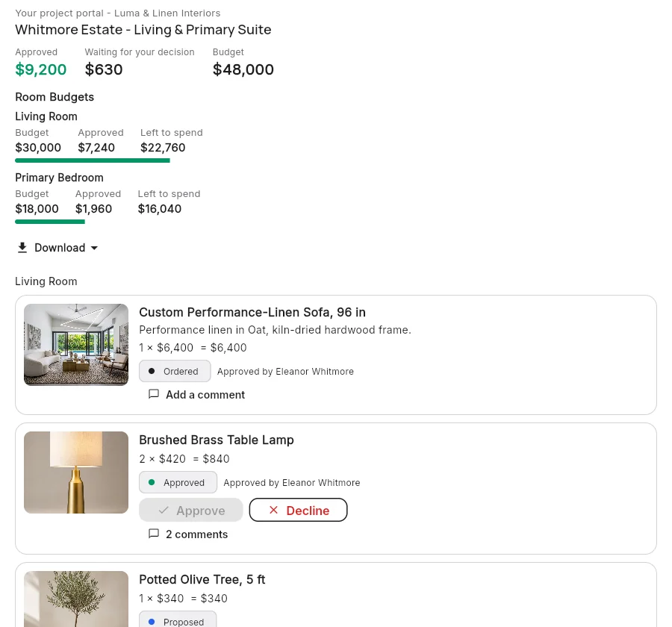Click Living Room approved amount $7,240
Image resolution: width=672 pixels, height=627 pixels.
[96, 148]
